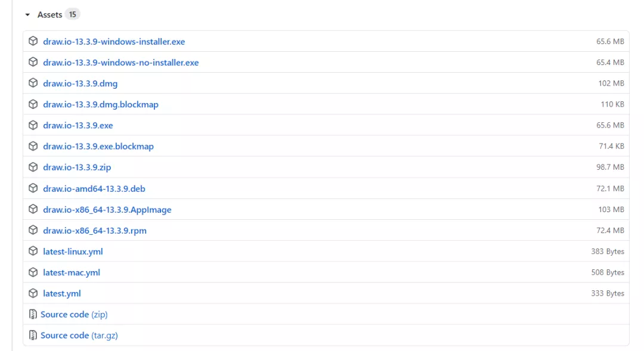Screen dimensions: 644x351
Task: Click package icon beside draw.io-x86_64-13.3.9.rpm
Action: [x=33, y=230]
